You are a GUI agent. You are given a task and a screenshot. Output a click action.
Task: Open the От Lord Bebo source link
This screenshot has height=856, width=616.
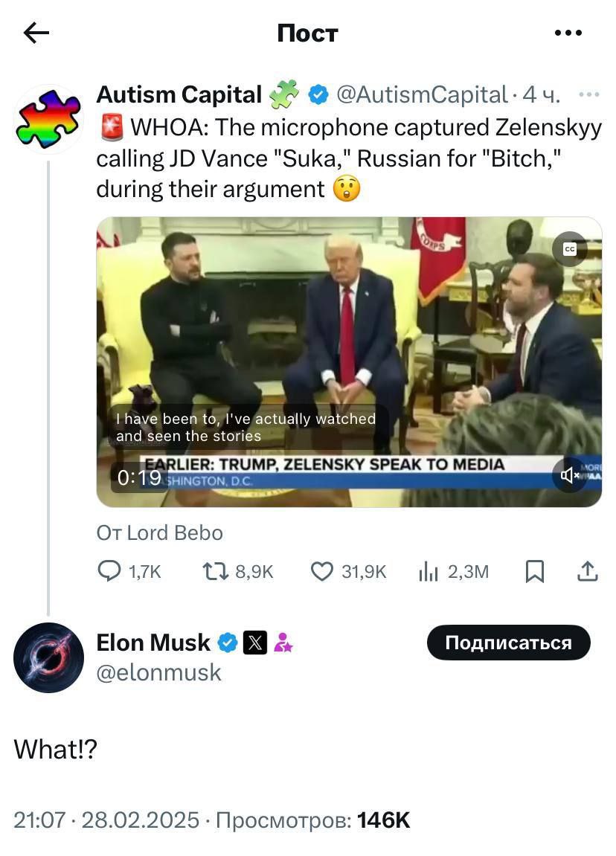pyautogui.click(x=160, y=532)
